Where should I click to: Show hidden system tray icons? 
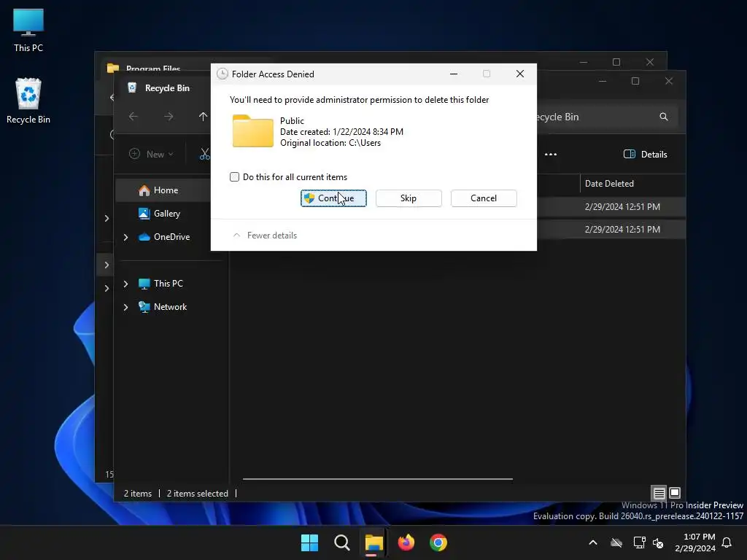593,542
